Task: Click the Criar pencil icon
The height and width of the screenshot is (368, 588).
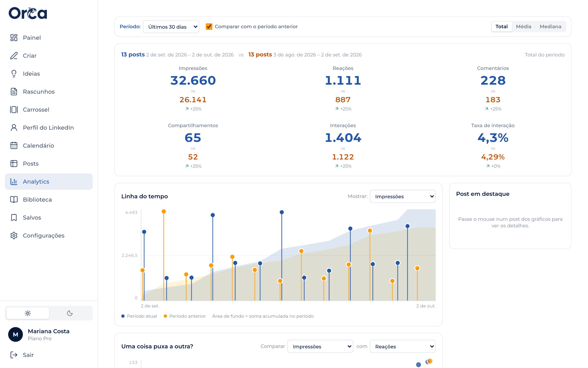Action: (x=14, y=56)
